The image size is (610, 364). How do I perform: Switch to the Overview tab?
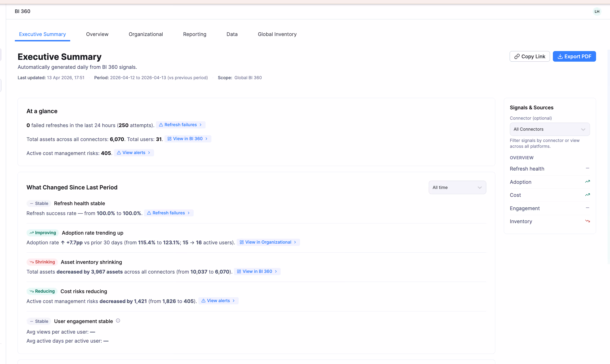[97, 34]
